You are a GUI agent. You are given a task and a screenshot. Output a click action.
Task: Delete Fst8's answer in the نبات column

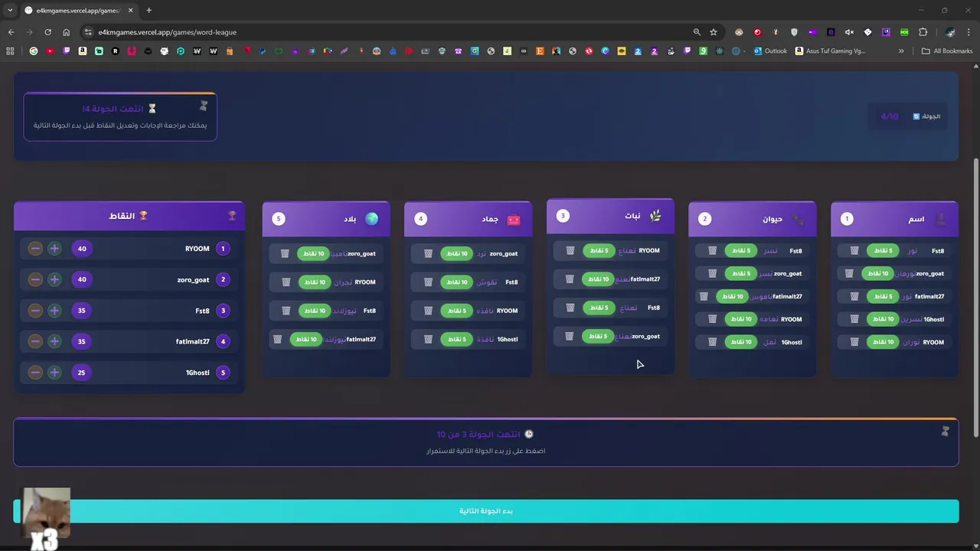click(x=570, y=308)
